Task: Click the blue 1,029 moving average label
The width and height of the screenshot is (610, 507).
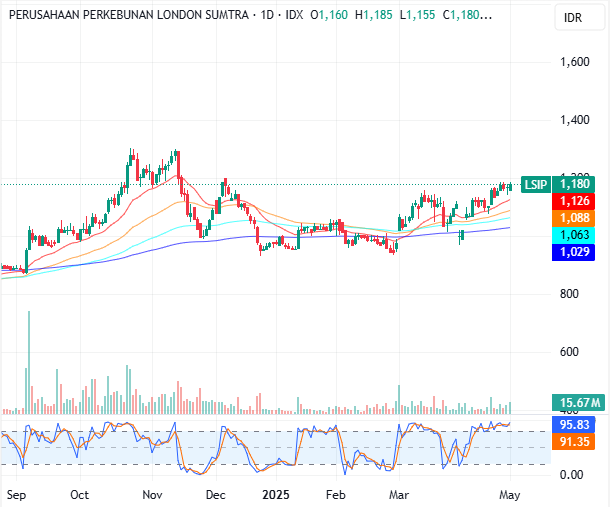Action: coord(573,252)
